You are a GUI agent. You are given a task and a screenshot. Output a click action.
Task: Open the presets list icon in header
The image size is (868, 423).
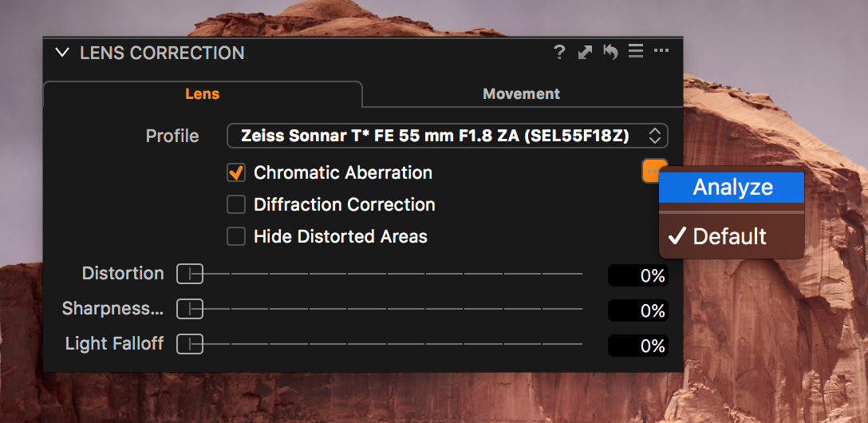[x=636, y=52]
